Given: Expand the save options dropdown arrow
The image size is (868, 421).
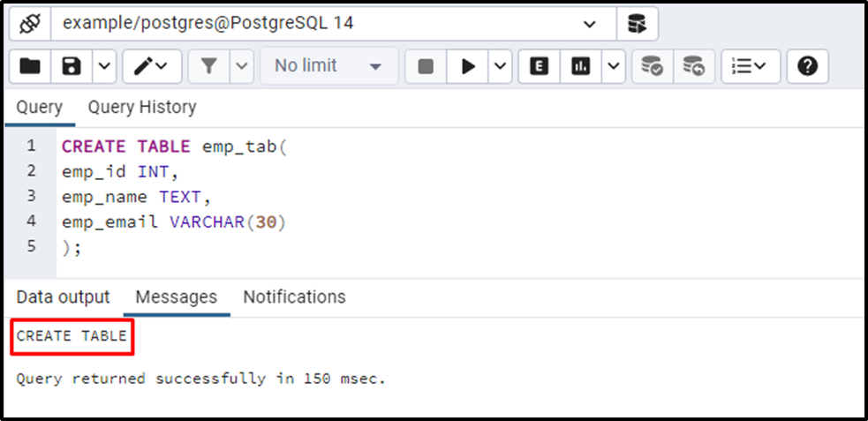Looking at the screenshot, I should (104, 66).
